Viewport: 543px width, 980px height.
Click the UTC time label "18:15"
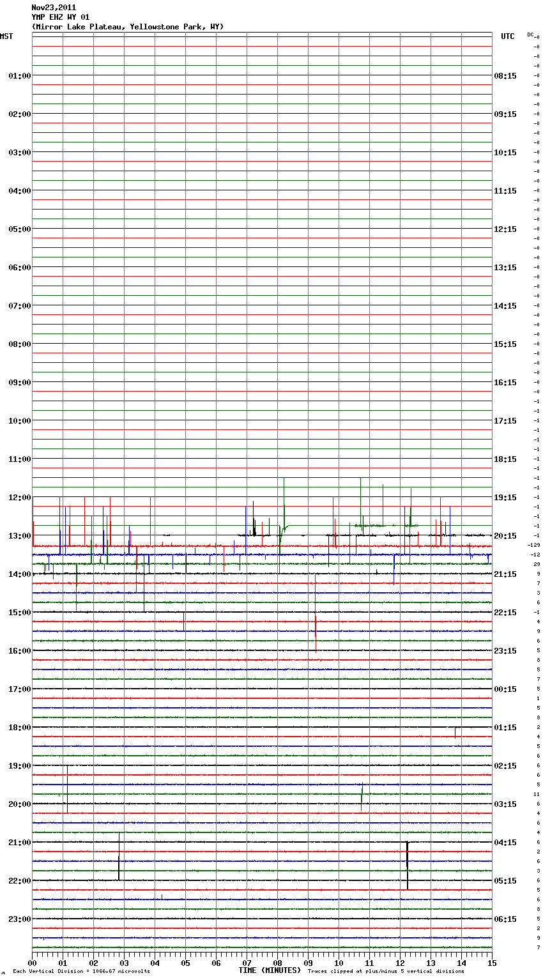click(505, 459)
